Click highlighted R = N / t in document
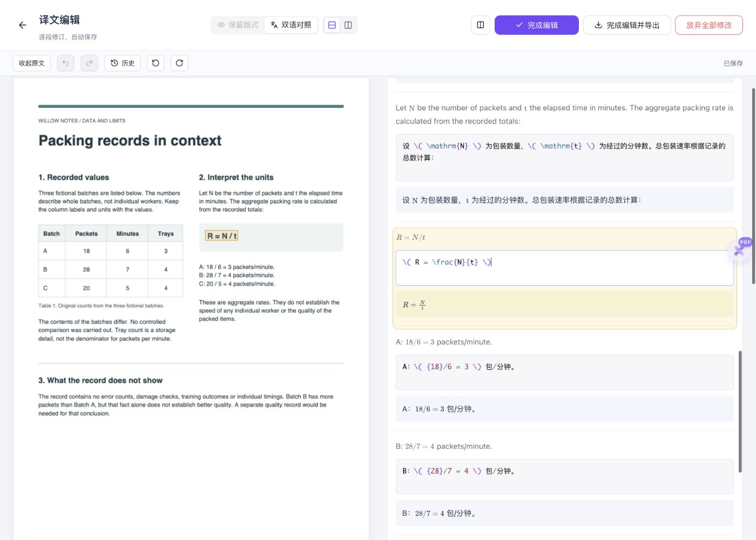This screenshot has height=540, width=756. tap(221, 236)
